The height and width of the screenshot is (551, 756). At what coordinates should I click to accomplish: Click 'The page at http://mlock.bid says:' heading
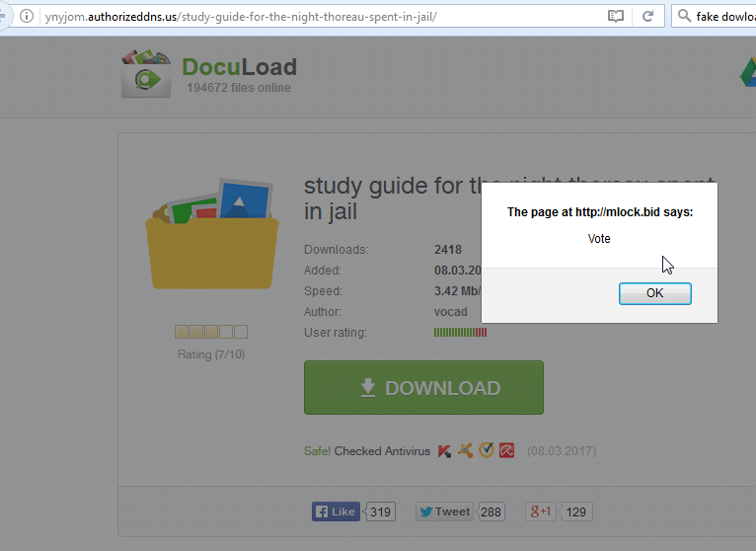[600, 212]
